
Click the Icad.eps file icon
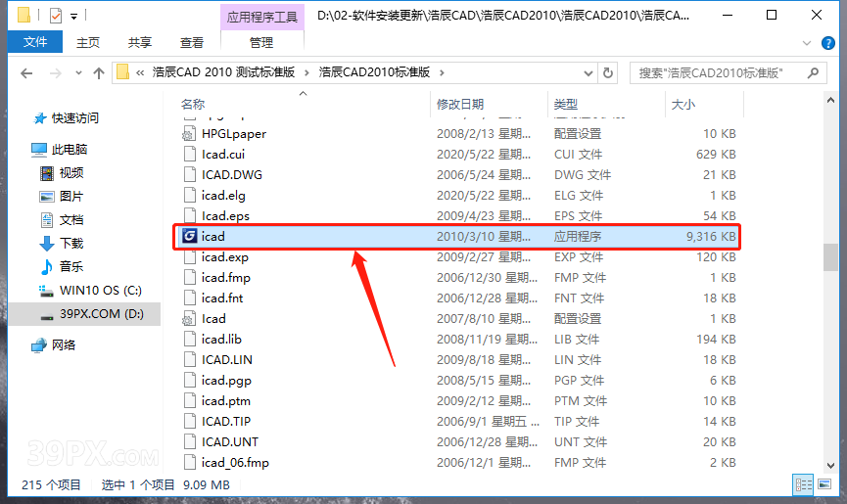point(190,216)
